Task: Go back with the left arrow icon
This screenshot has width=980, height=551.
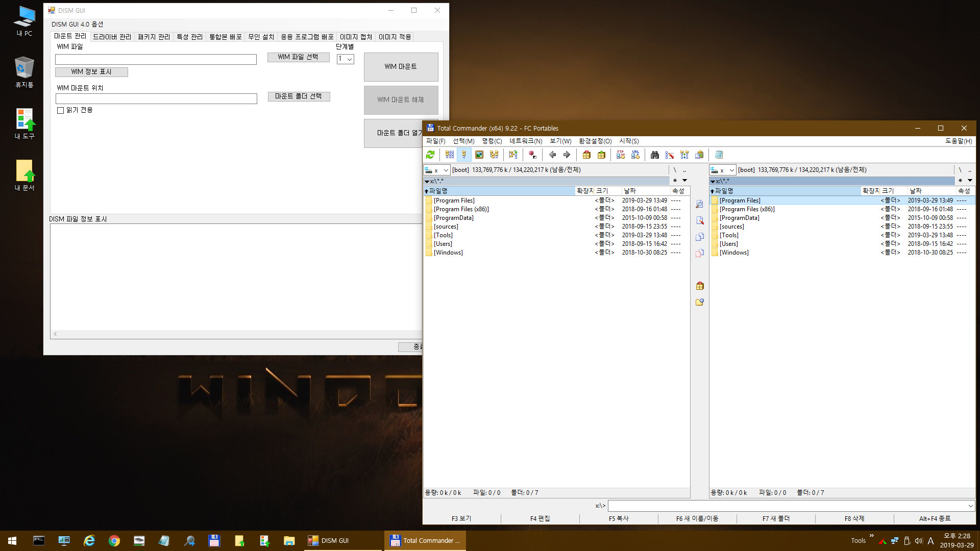Action: pos(552,155)
